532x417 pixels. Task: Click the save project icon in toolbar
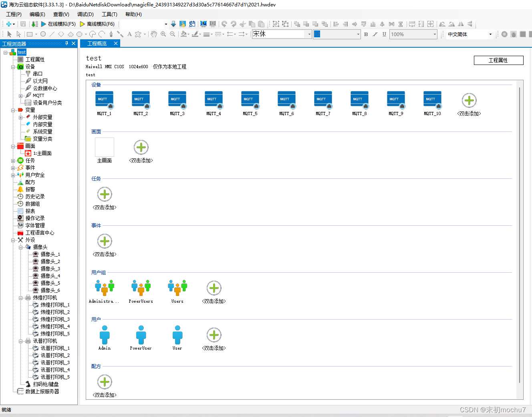click(23, 24)
